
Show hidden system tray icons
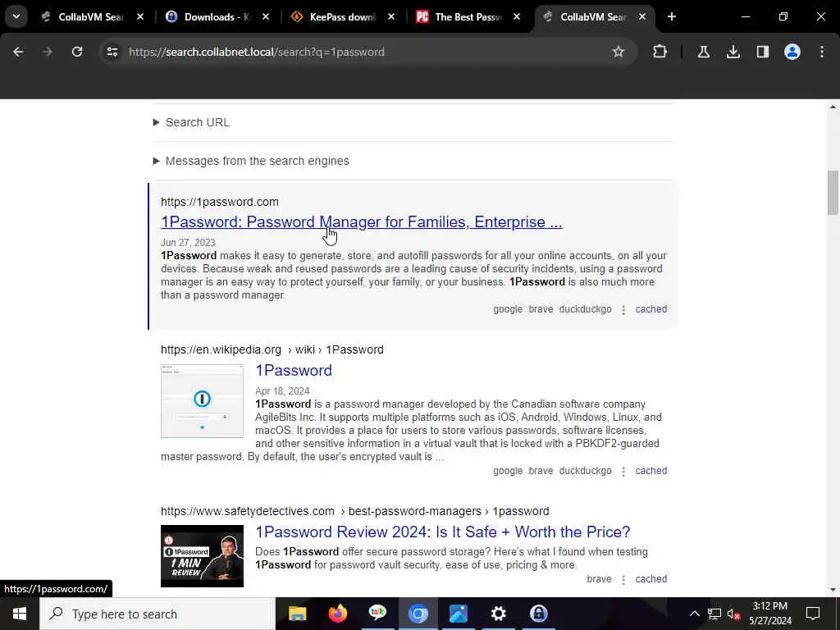pyautogui.click(x=694, y=614)
